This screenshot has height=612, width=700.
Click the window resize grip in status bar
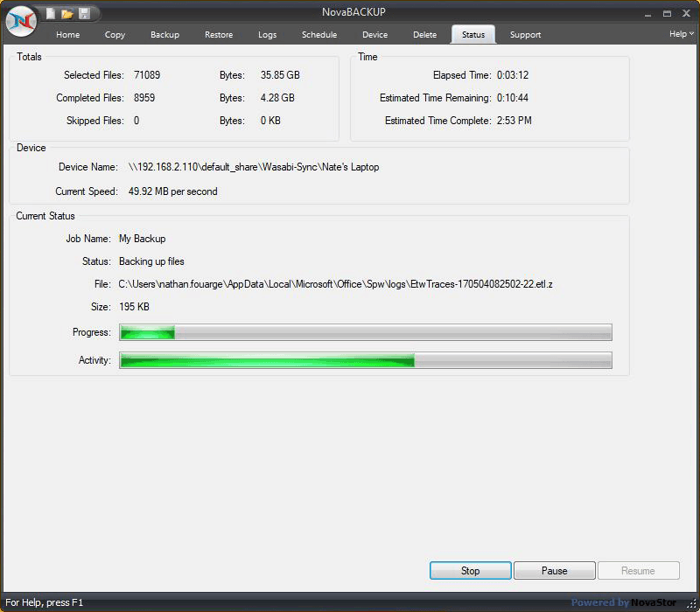[691, 603]
